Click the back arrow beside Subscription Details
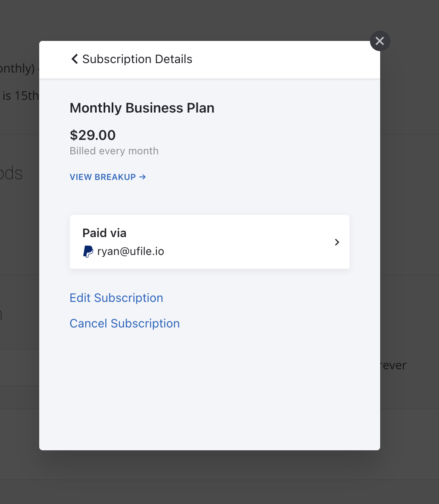The height and width of the screenshot is (504, 439). pyautogui.click(x=74, y=59)
